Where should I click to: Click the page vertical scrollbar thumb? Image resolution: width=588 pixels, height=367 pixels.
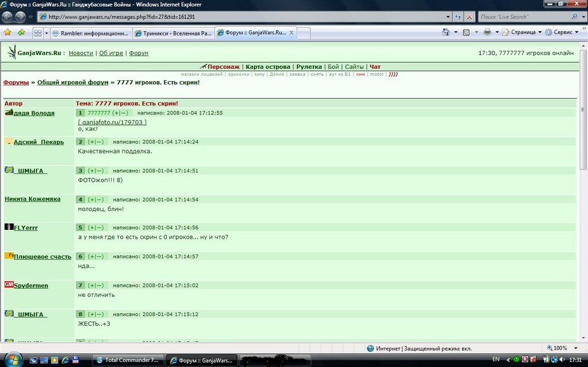coord(583,109)
